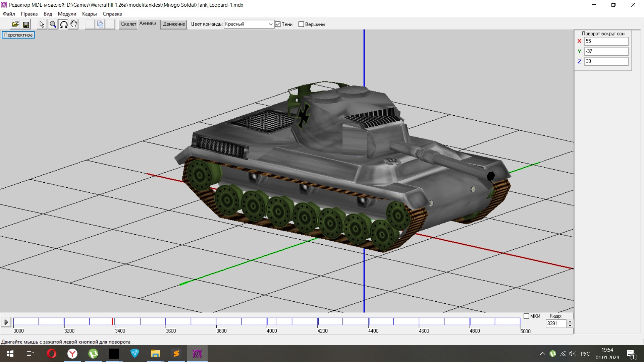
Task: Click the save floppy disk icon
Action: pyautogui.click(x=26, y=24)
